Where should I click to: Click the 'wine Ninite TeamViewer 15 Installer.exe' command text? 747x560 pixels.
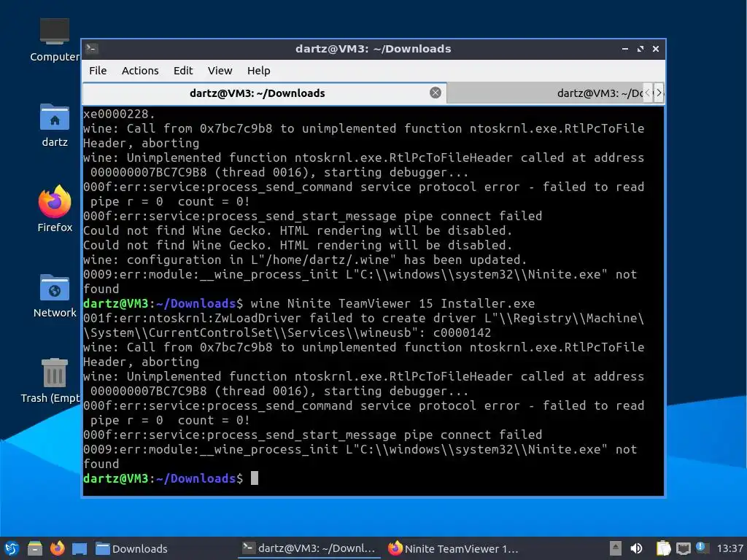point(392,303)
